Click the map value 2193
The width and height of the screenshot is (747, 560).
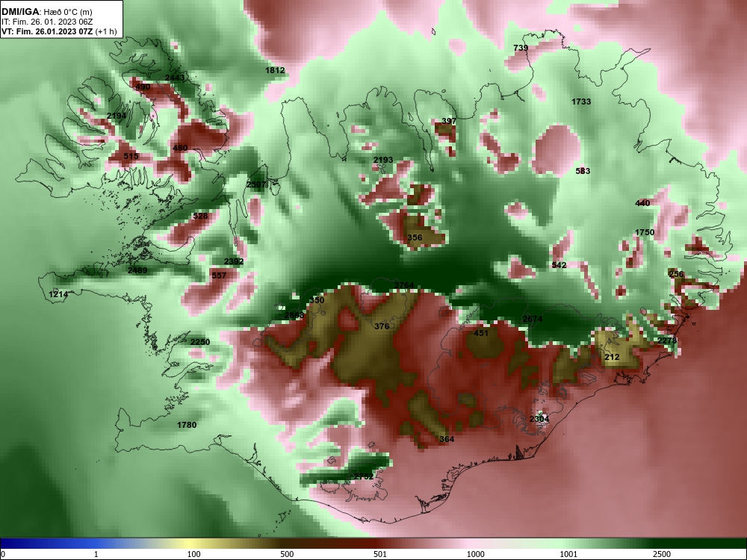pyautogui.click(x=383, y=160)
